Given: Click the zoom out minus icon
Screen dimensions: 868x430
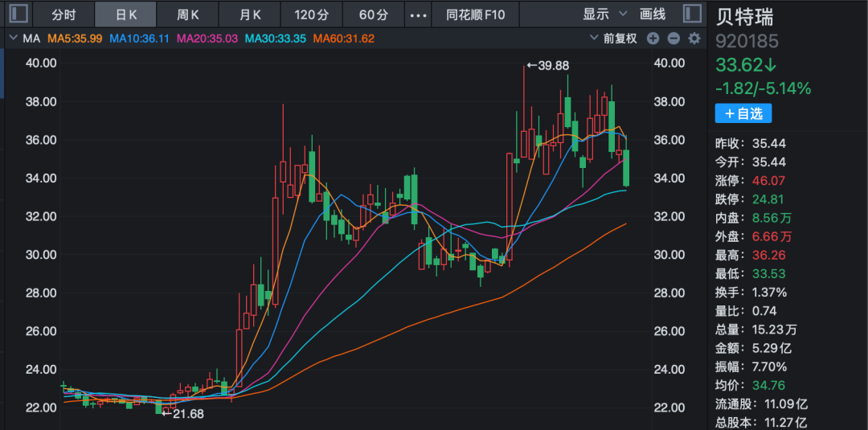Looking at the screenshot, I should point(674,39).
